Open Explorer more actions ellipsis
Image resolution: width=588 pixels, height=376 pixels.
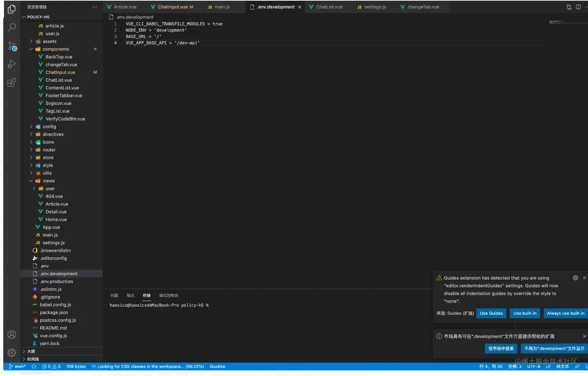(x=94, y=7)
